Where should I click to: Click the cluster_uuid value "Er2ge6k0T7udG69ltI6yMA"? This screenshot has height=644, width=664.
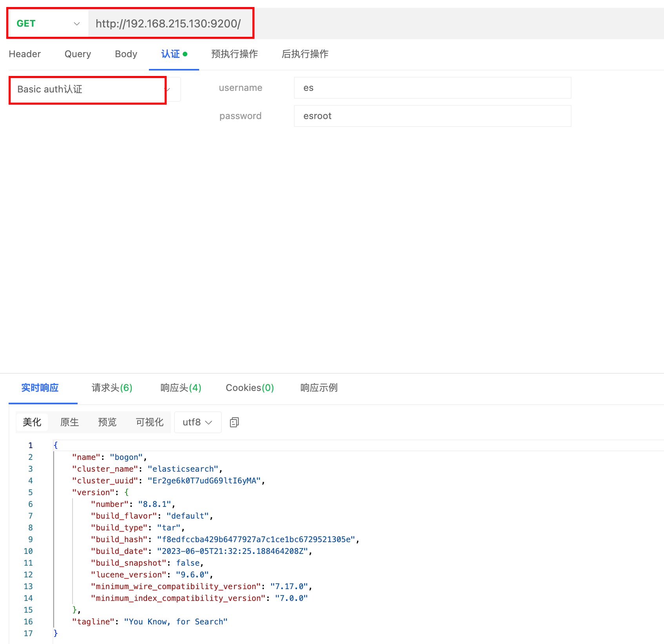(x=204, y=481)
